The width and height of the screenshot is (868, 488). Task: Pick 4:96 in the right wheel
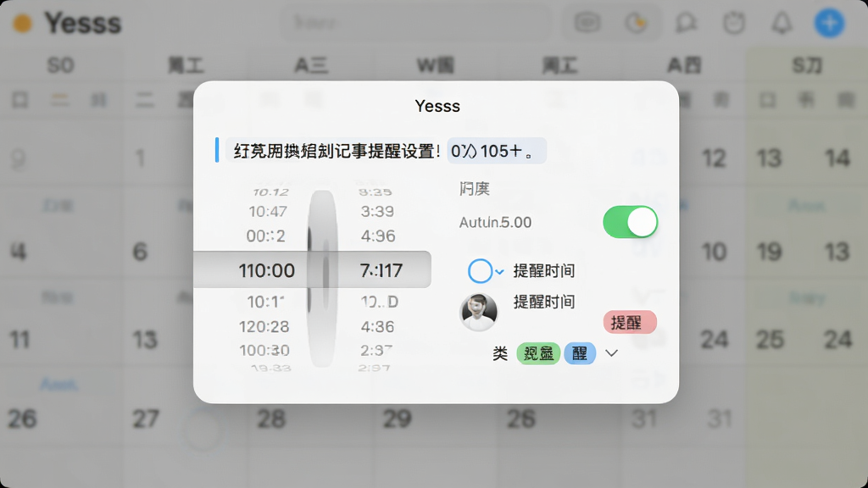[x=378, y=236]
